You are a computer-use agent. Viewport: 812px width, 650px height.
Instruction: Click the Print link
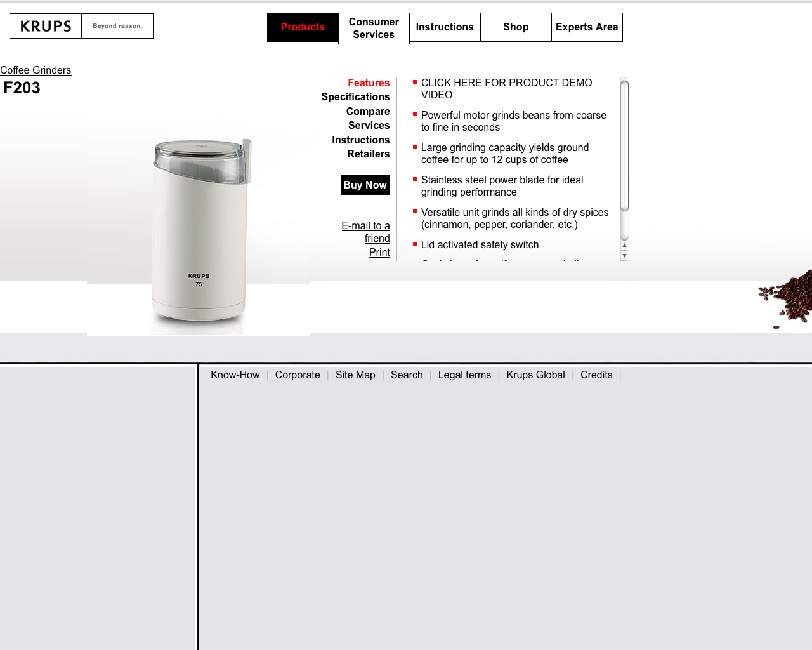click(379, 252)
